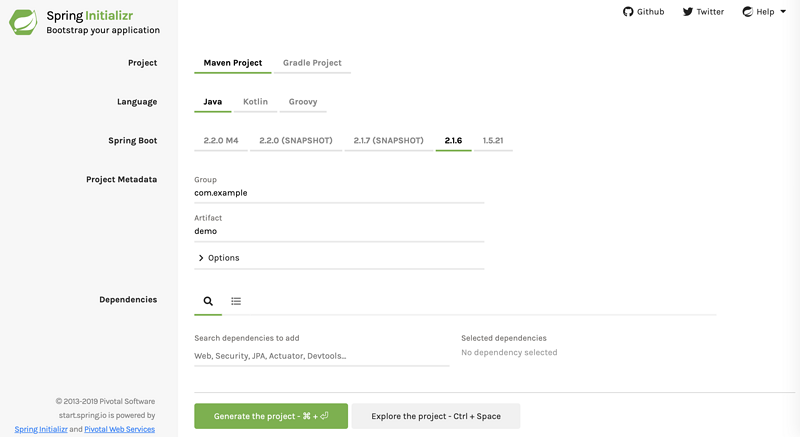Image resolution: width=800 pixels, height=437 pixels.
Task: Focus the Search dependencies input field
Action: point(321,356)
